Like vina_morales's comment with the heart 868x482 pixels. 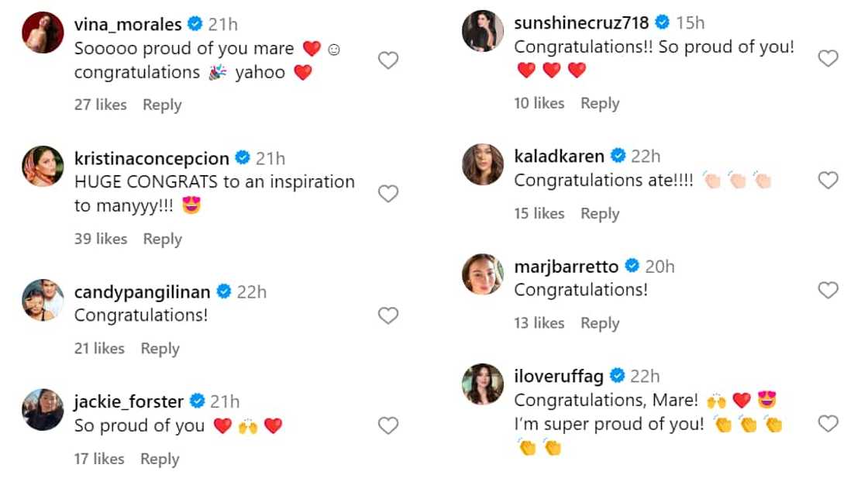[x=388, y=60]
